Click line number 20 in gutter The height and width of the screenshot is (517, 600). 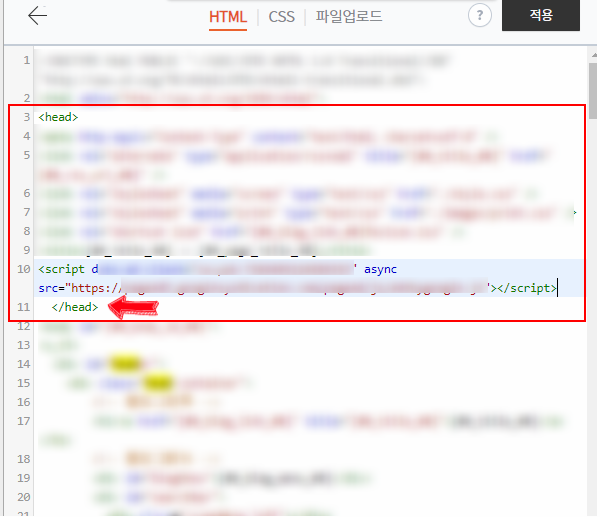point(23,497)
